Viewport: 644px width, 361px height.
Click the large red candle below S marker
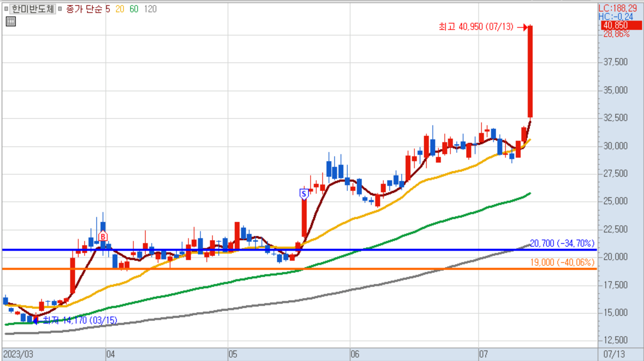pos(304,217)
